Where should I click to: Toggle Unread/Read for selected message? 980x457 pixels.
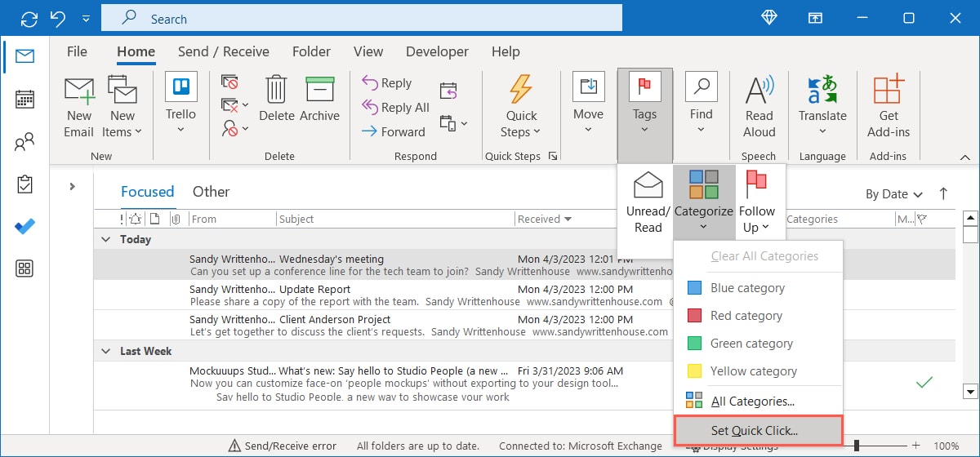tap(648, 202)
